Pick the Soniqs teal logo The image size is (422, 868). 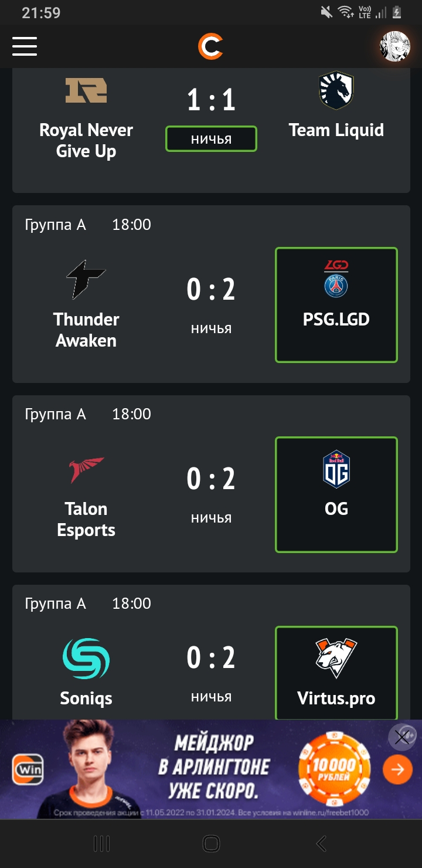86,659
